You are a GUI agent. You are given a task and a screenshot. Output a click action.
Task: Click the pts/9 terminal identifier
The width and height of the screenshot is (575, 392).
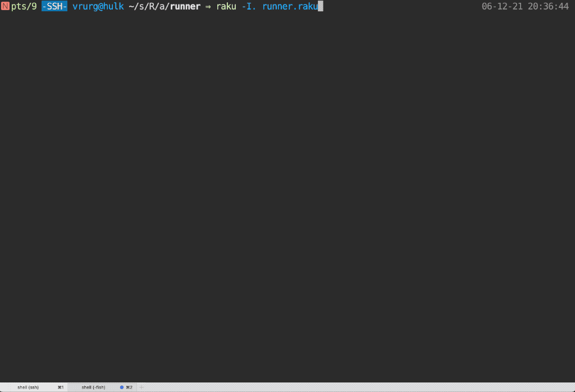click(x=24, y=6)
